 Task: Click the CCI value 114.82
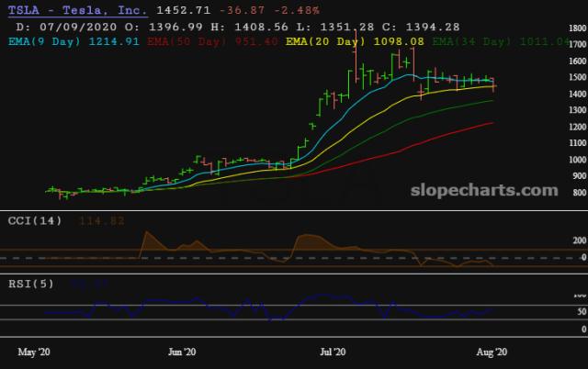point(101,220)
